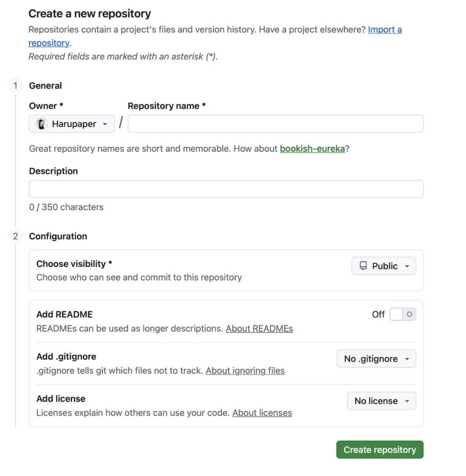The width and height of the screenshot is (466, 476).
Task: Follow the About ignoring files link
Action: tap(245, 370)
